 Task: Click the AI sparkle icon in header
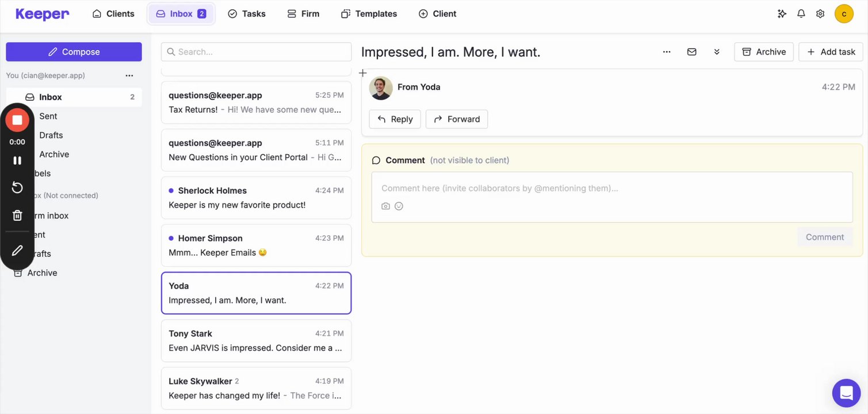[x=782, y=14]
